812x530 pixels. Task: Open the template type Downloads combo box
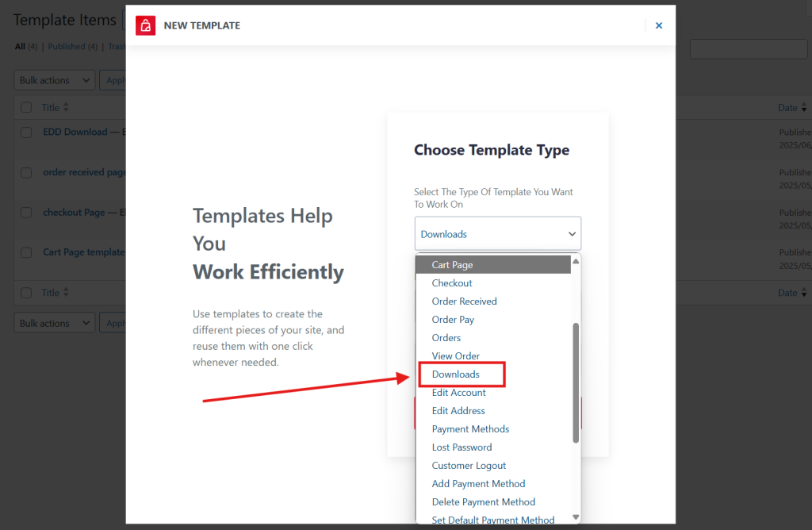tap(498, 233)
